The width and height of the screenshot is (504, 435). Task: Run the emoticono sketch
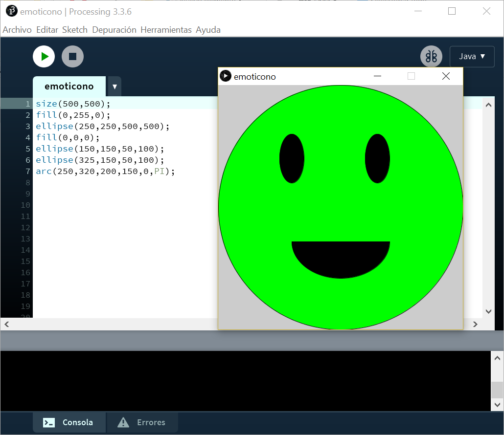tap(44, 56)
